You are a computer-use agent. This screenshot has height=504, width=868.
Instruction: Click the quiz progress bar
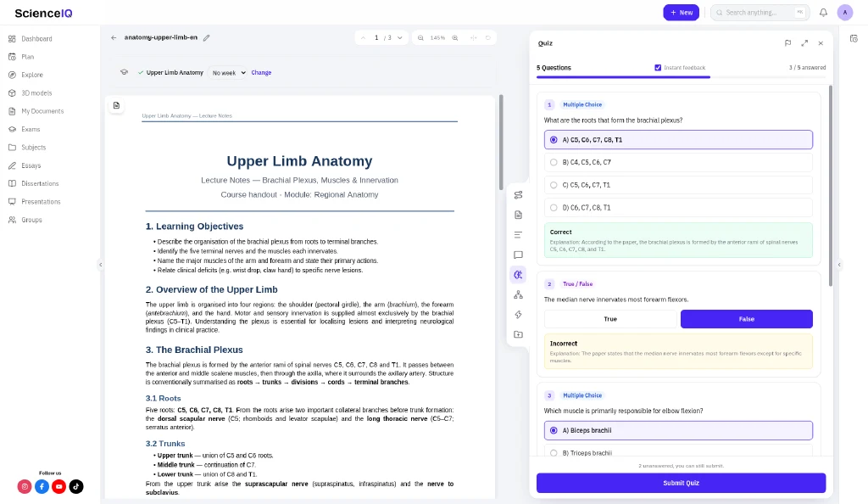pyautogui.click(x=681, y=77)
